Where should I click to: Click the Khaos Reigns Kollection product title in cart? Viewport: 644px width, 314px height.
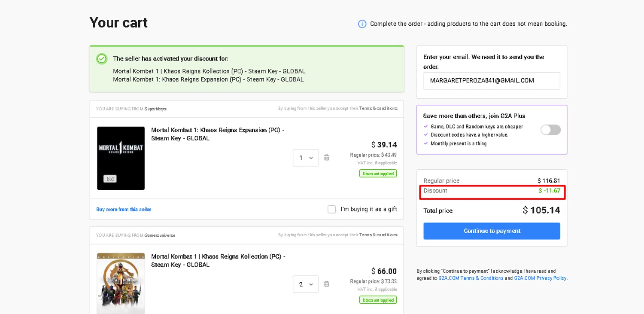[x=218, y=260]
